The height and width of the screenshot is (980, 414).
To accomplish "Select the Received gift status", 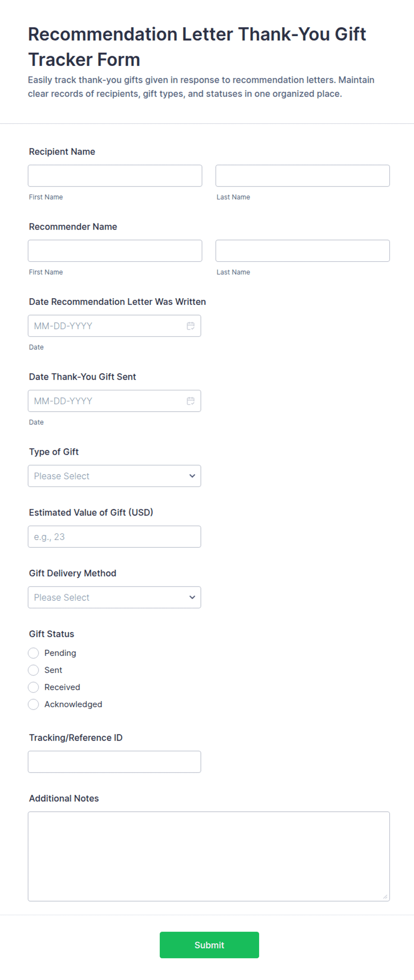I will point(33,687).
